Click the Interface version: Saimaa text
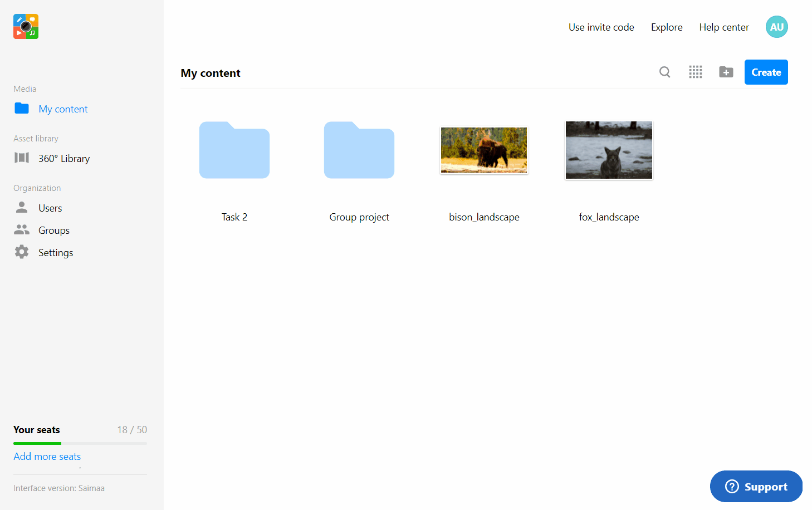The height and width of the screenshot is (510, 812). point(59,488)
